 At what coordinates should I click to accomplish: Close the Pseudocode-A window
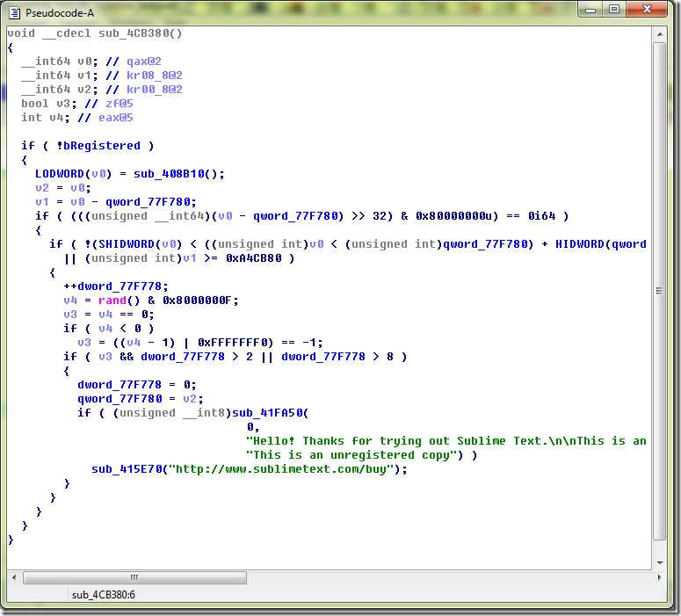click(647, 10)
